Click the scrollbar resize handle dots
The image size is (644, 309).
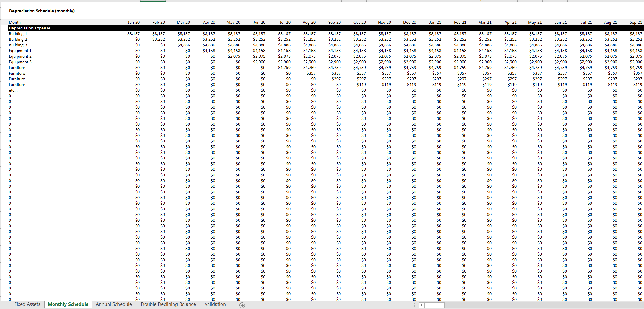point(414,305)
